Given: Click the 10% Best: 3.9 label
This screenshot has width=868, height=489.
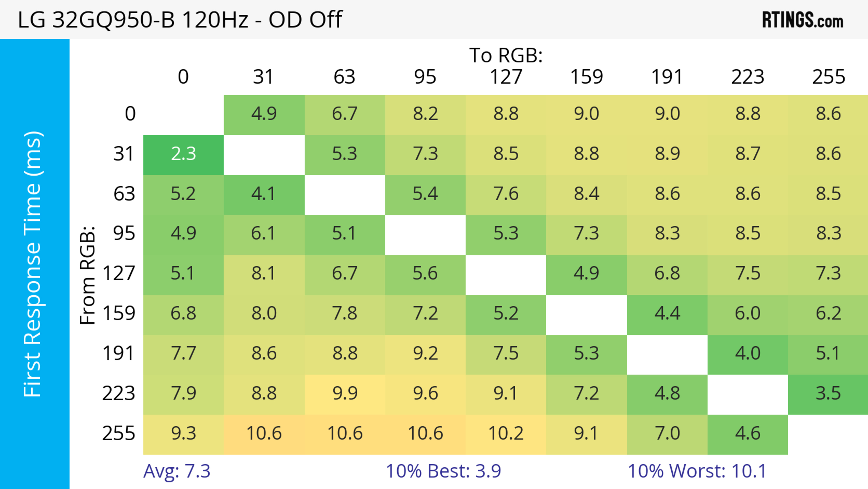Looking at the screenshot, I should coord(443,471).
